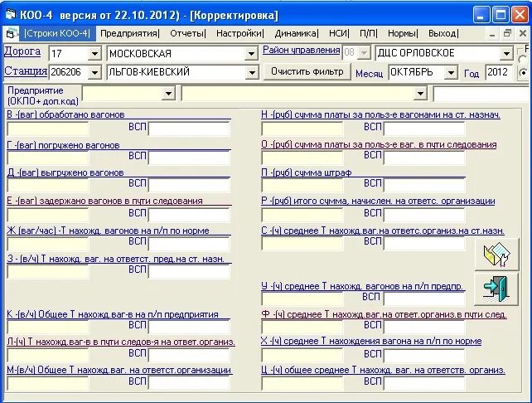Click label 'Г -(ваг) погружено вагонов'
This screenshot has height=403, width=532.
click(x=64, y=145)
